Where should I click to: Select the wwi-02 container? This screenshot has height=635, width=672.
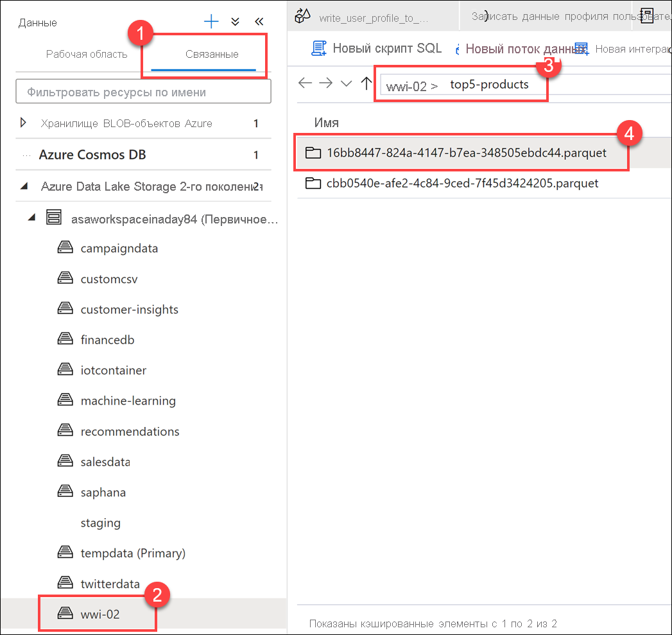100,614
